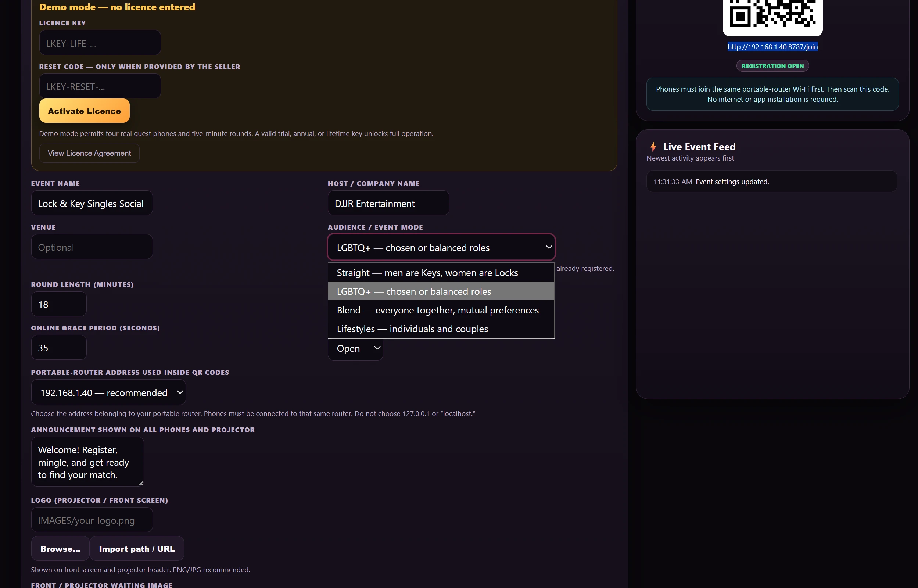The image size is (918, 588).
Task: Click the Live Event Feed lightning icon
Action: click(653, 147)
